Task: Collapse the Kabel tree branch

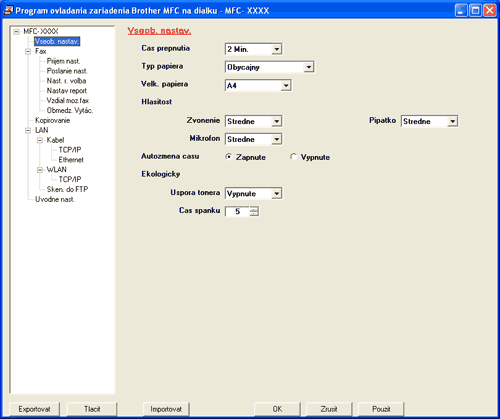Action: point(40,140)
